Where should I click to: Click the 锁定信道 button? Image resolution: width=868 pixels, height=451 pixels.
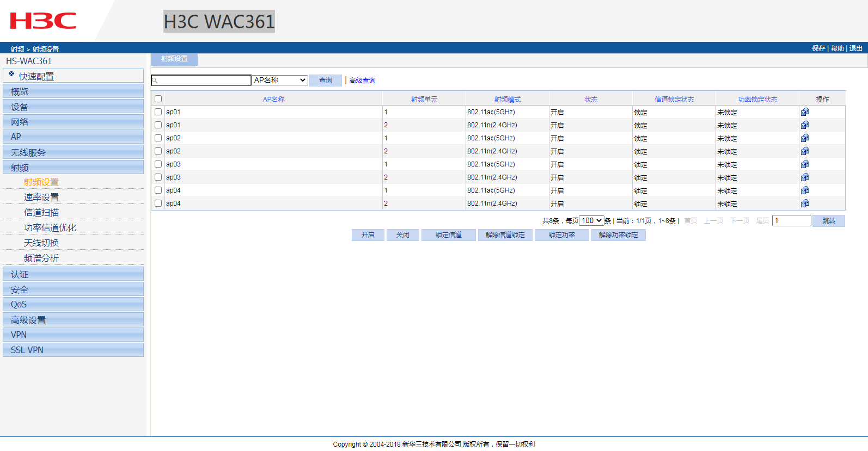tap(449, 235)
